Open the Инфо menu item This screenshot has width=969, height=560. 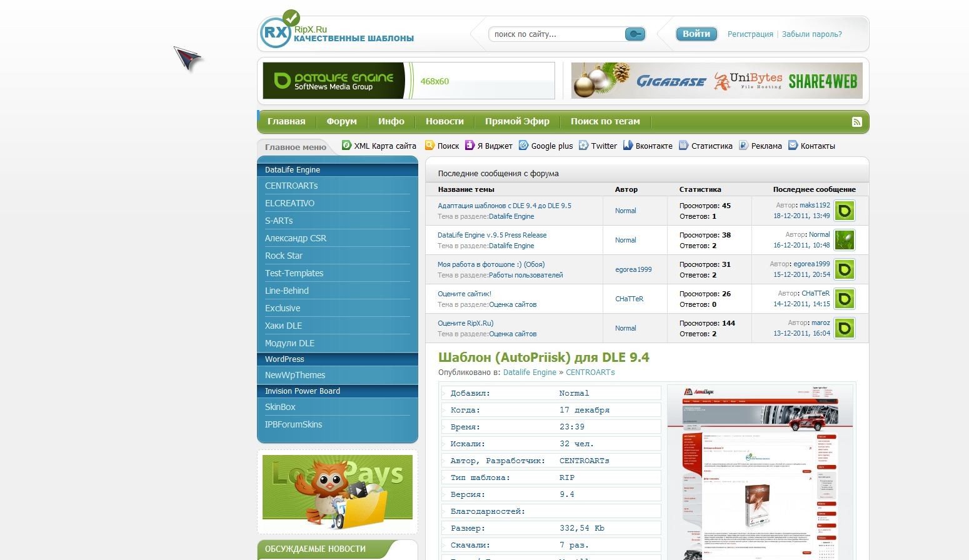[x=391, y=121]
